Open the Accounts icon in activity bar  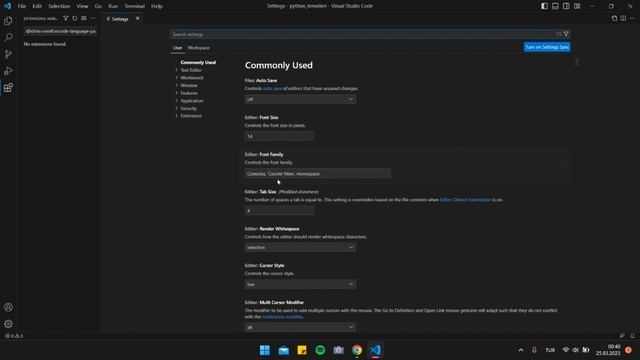[x=8, y=307]
